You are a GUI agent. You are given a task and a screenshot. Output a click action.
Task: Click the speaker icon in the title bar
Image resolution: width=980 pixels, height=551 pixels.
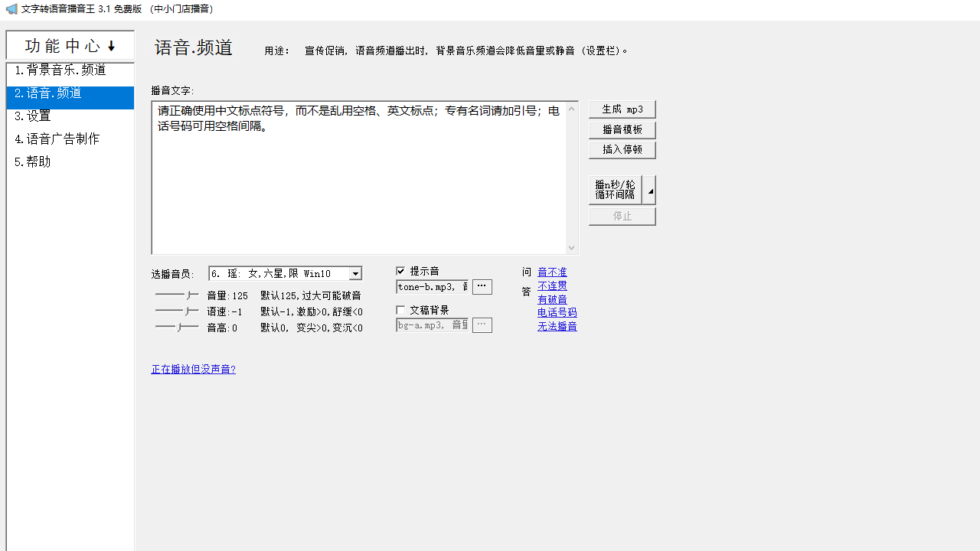coord(11,8)
